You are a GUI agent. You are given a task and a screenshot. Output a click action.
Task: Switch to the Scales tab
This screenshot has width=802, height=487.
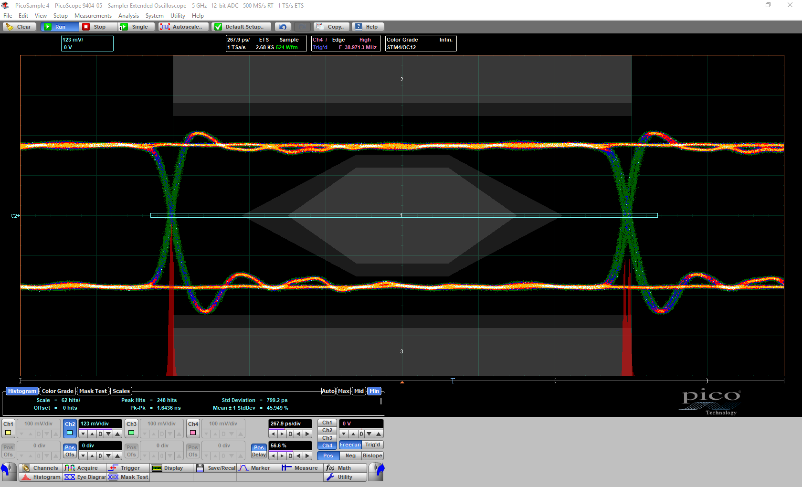121,391
